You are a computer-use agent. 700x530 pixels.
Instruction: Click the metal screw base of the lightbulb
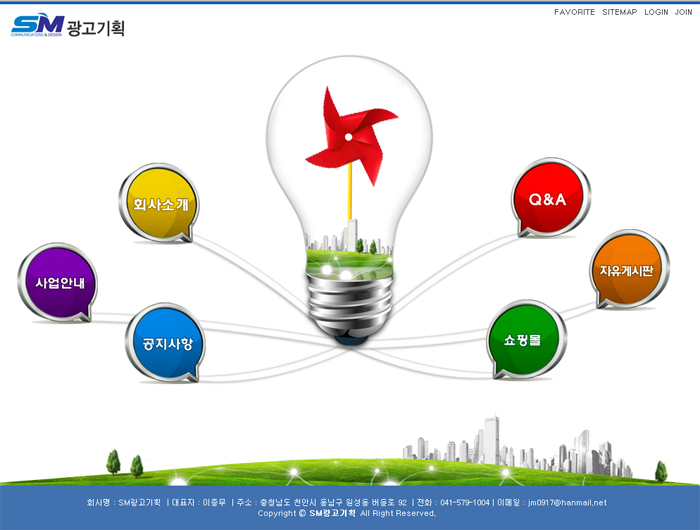click(x=349, y=304)
